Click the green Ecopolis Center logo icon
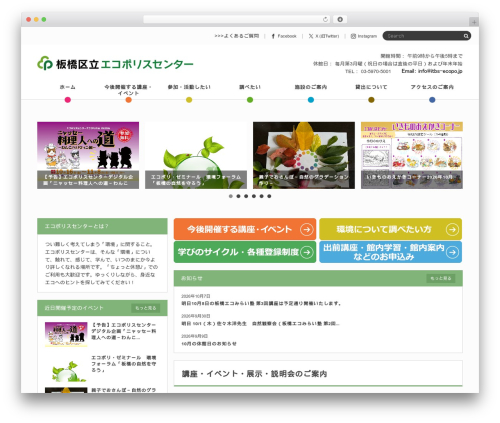Image resolution: width=500 pixels, height=423 pixels. pos(45,63)
